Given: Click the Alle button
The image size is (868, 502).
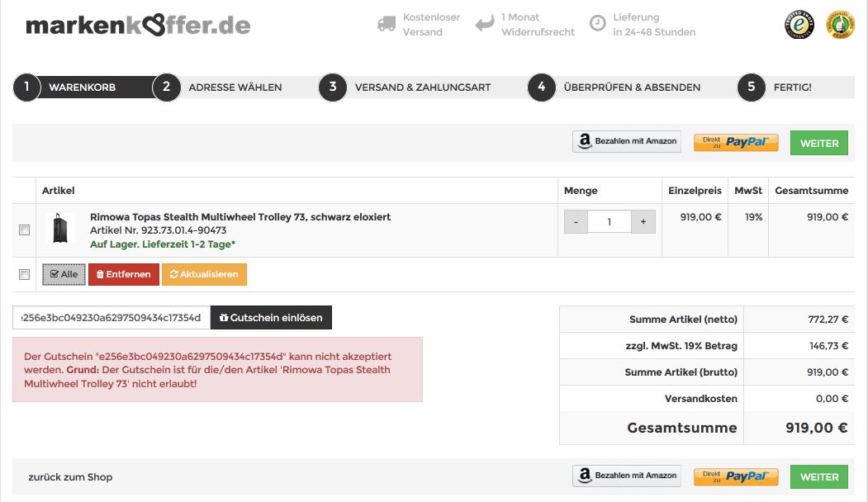Looking at the screenshot, I should coord(64,274).
